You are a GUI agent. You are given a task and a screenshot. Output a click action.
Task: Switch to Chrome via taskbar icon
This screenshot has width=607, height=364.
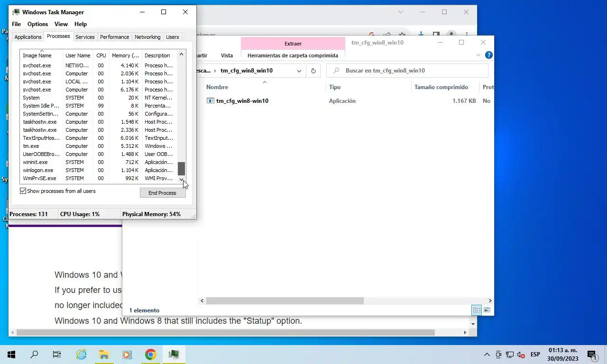pyautogui.click(x=150, y=355)
